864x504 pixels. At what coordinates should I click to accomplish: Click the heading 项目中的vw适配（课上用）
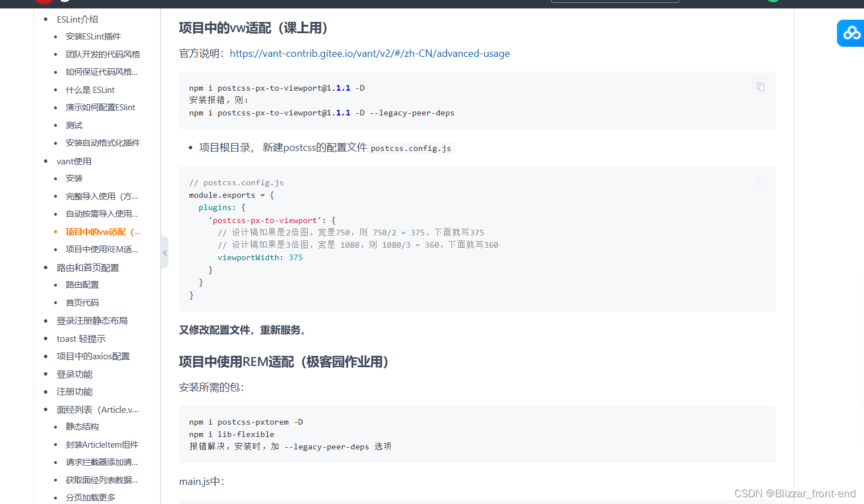coord(254,28)
